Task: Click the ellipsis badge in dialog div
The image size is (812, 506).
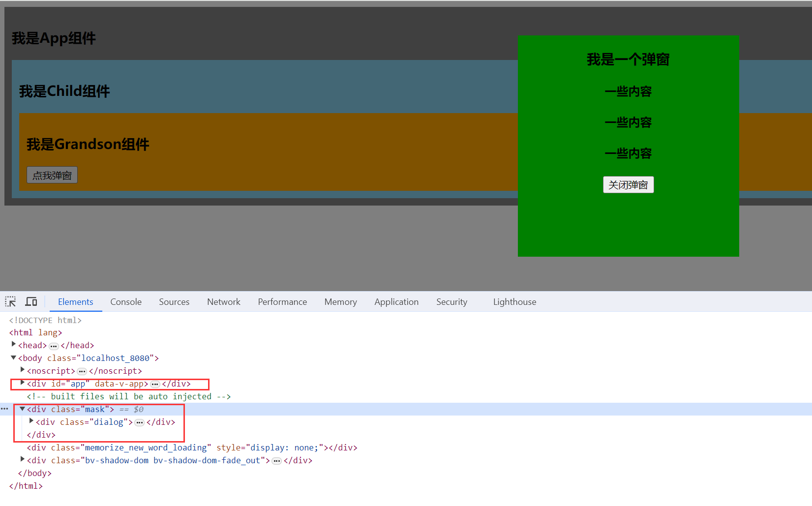Action: [140, 423]
